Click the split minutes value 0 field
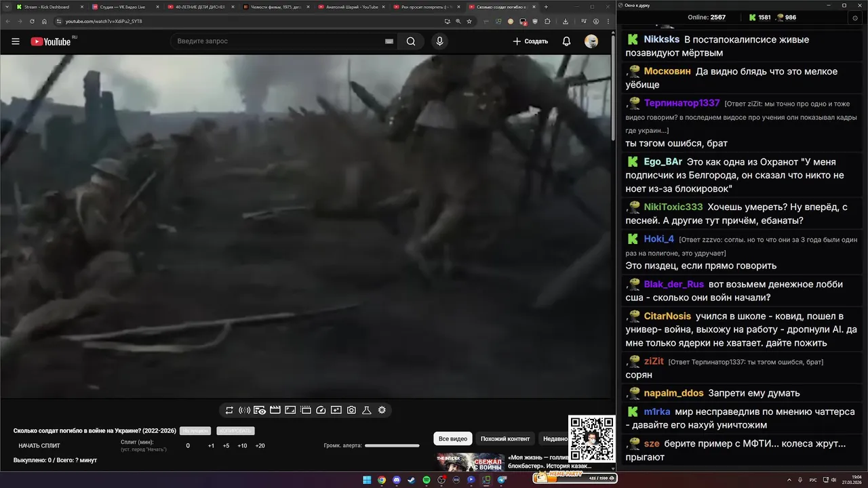The width and height of the screenshot is (868, 488). pyautogui.click(x=188, y=446)
